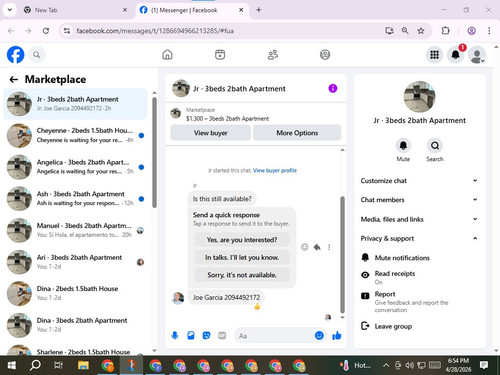The height and width of the screenshot is (375, 500).
Task: Click Chrome extensions puzzle icon
Action: pos(445,31)
